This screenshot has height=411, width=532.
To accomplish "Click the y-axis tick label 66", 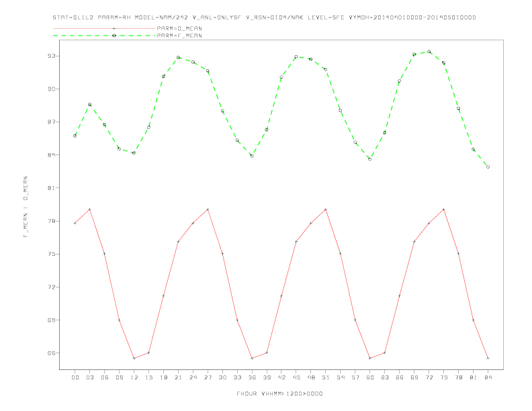I will pyautogui.click(x=51, y=353).
